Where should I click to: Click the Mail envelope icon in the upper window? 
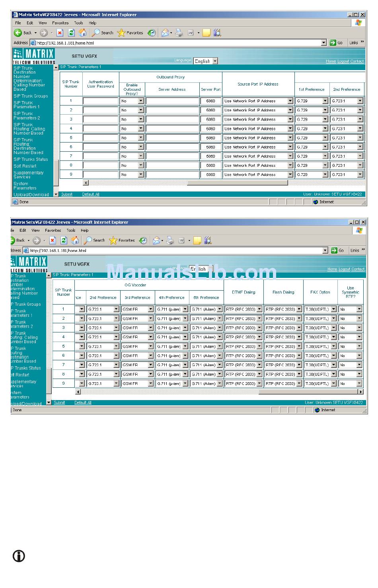165,33
